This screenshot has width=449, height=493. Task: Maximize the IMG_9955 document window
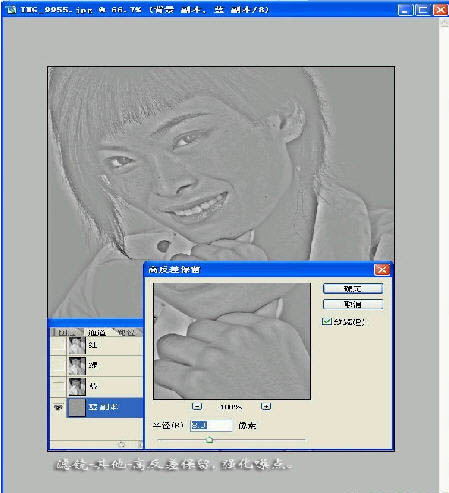click(x=423, y=10)
